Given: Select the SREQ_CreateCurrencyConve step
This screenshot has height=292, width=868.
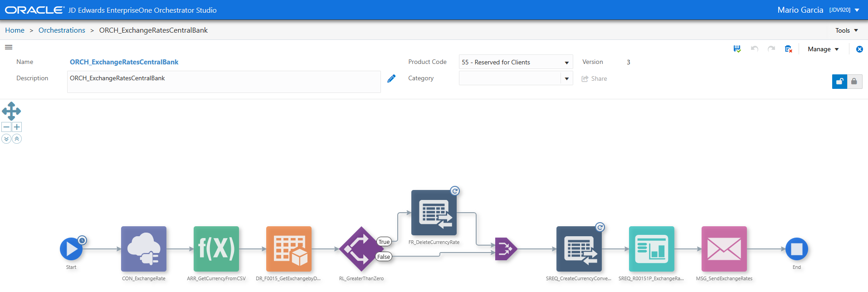Looking at the screenshot, I should pyautogui.click(x=579, y=249).
